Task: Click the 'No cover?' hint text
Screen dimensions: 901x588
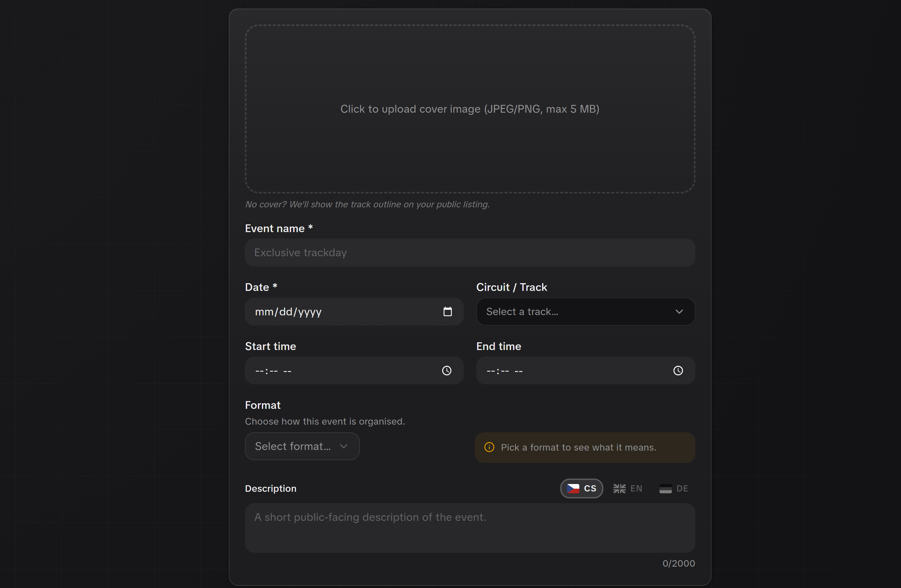Action: click(x=367, y=204)
